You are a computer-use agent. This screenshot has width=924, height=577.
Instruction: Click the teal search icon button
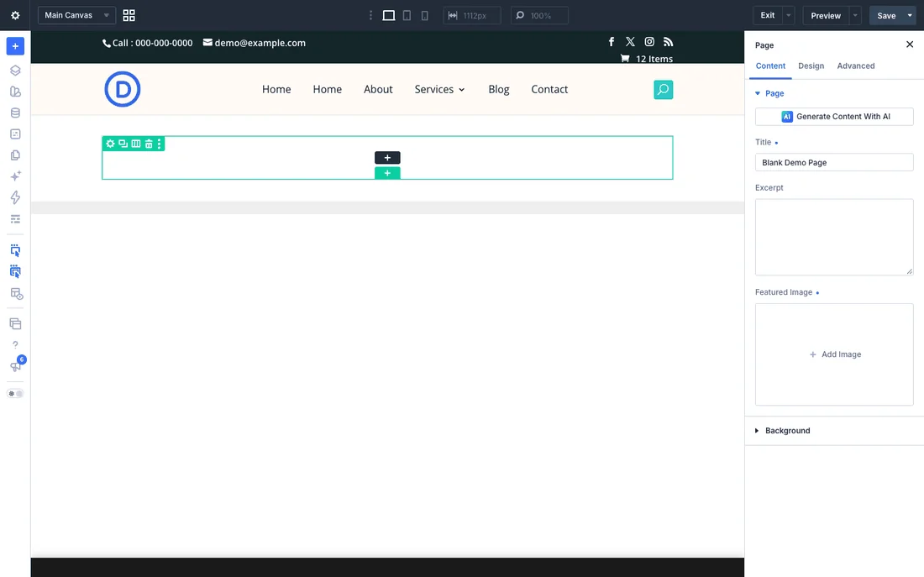click(x=663, y=90)
